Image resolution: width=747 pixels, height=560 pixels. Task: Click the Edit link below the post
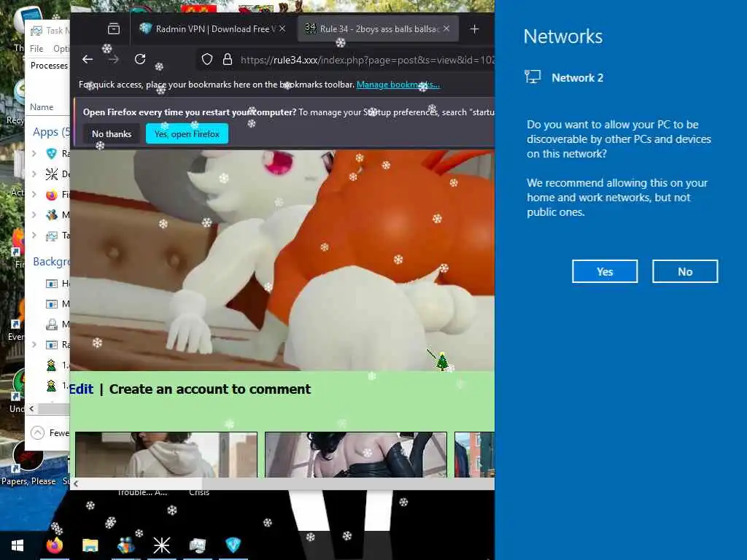tap(82, 389)
